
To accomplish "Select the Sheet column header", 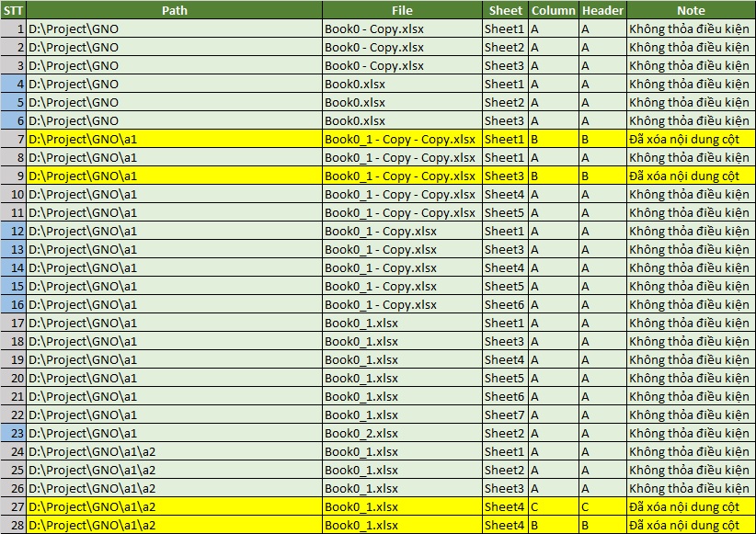I will tap(505, 10).
